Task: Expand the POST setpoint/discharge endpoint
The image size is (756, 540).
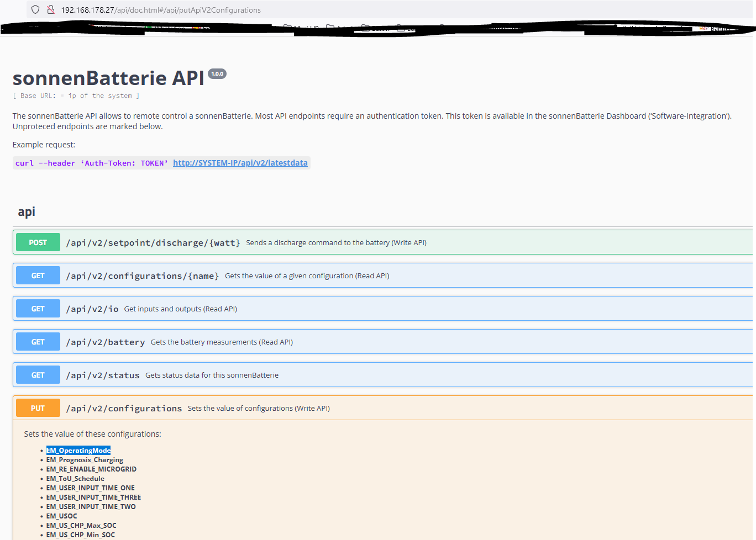Action: 382,242
